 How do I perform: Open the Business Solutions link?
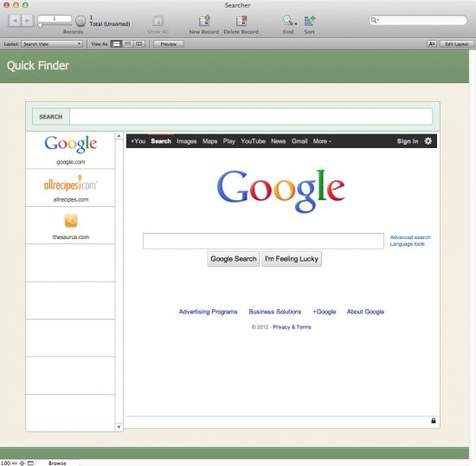(275, 312)
